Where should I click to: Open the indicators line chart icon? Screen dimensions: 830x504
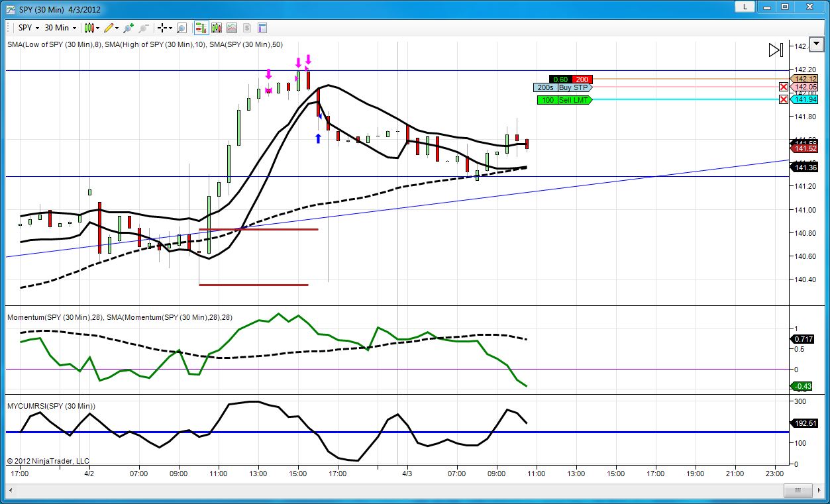(x=232, y=28)
